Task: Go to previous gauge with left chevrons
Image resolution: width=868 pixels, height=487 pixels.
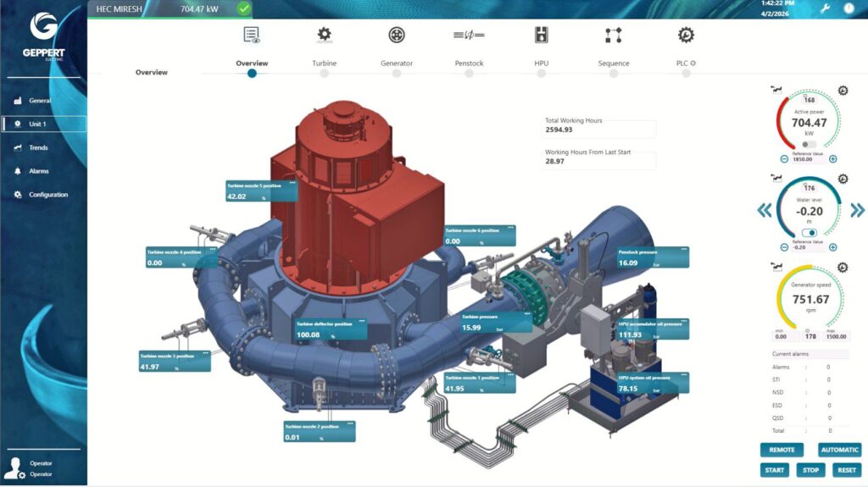Action: click(x=765, y=210)
